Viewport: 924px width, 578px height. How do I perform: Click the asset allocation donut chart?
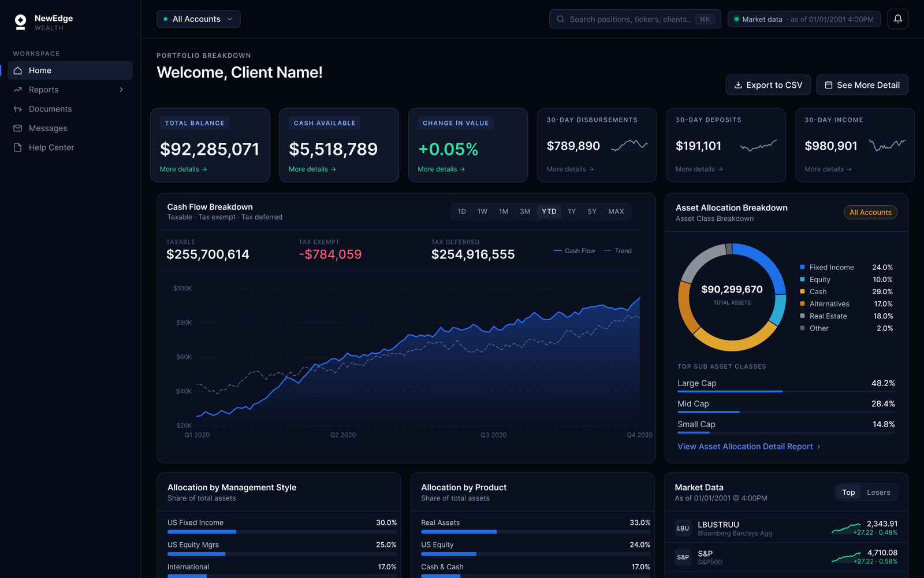coord(732,297)
